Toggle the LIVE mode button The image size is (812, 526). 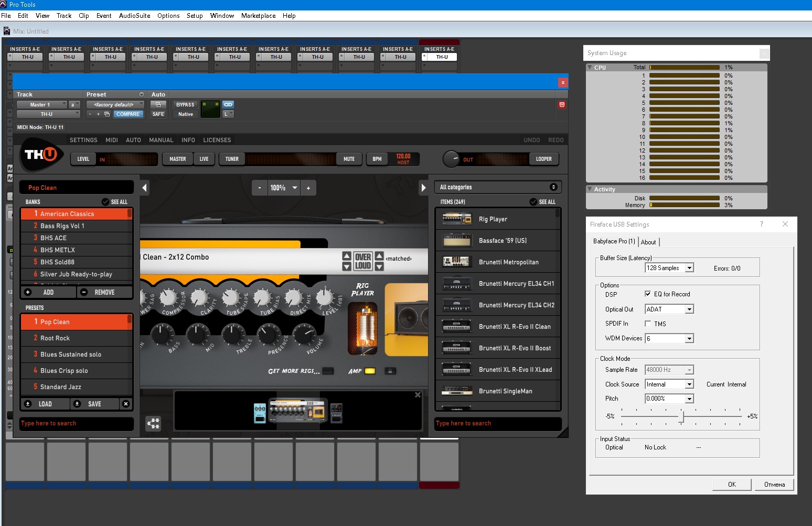[204, 159]
